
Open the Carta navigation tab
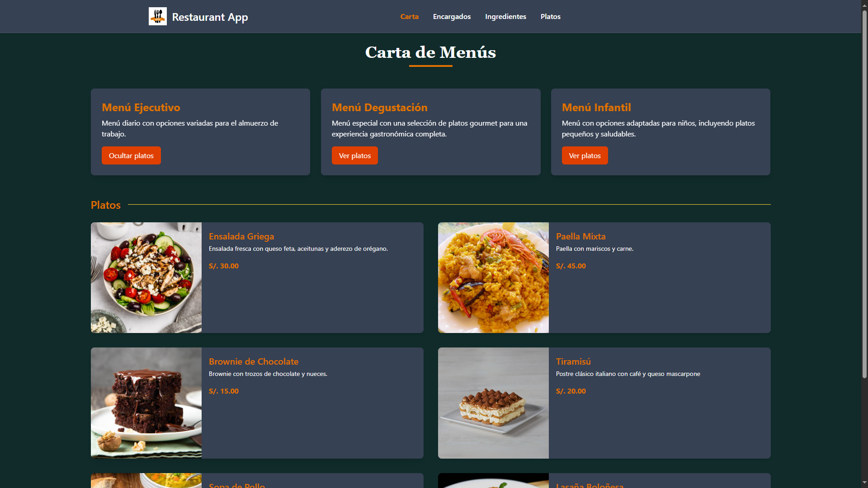[409, 16]
